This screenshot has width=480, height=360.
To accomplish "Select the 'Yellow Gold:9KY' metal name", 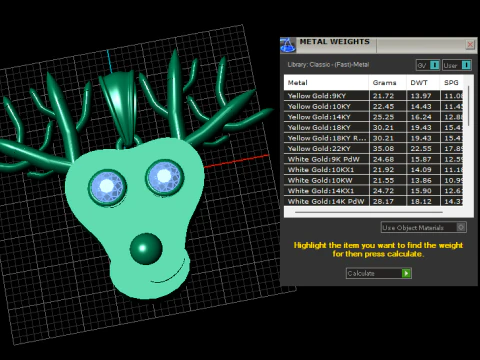I will coord(317,96).
